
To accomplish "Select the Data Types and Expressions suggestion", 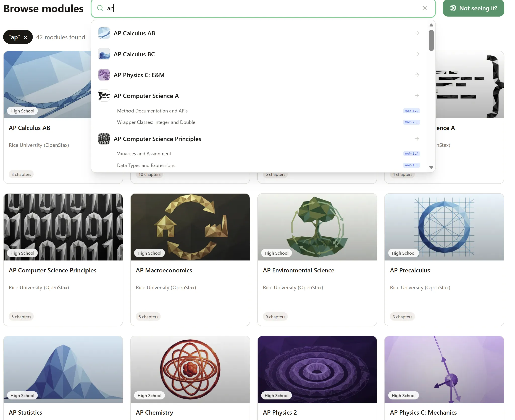I will 146,165.
